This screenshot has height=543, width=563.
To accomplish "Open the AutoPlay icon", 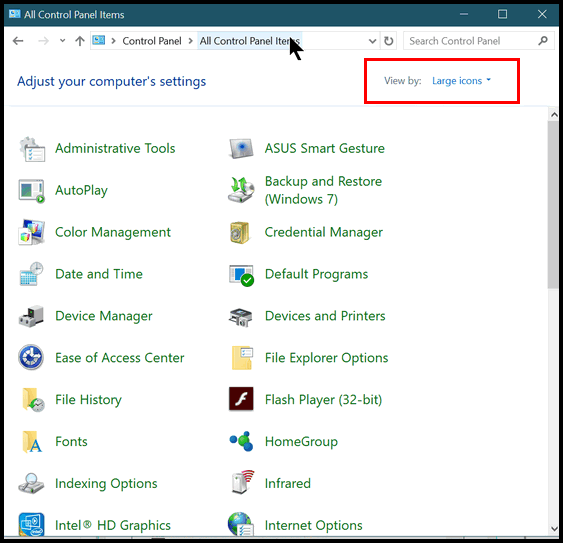I will pos(32,191).
